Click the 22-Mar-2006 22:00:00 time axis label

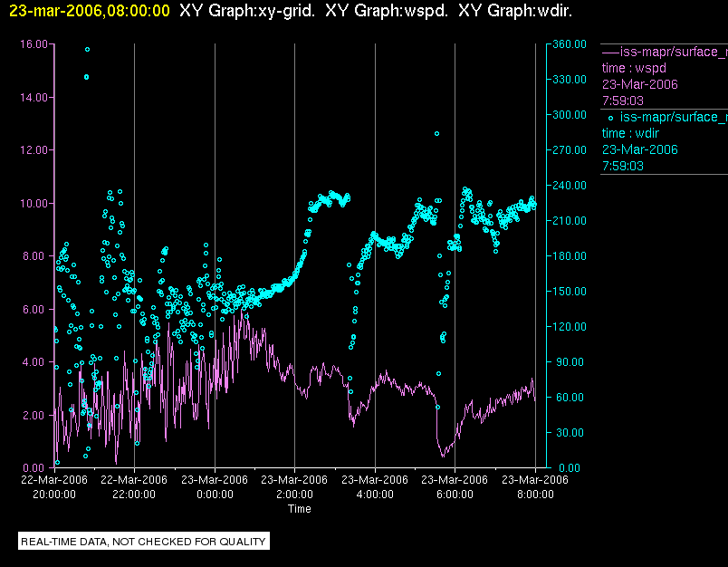134,486
